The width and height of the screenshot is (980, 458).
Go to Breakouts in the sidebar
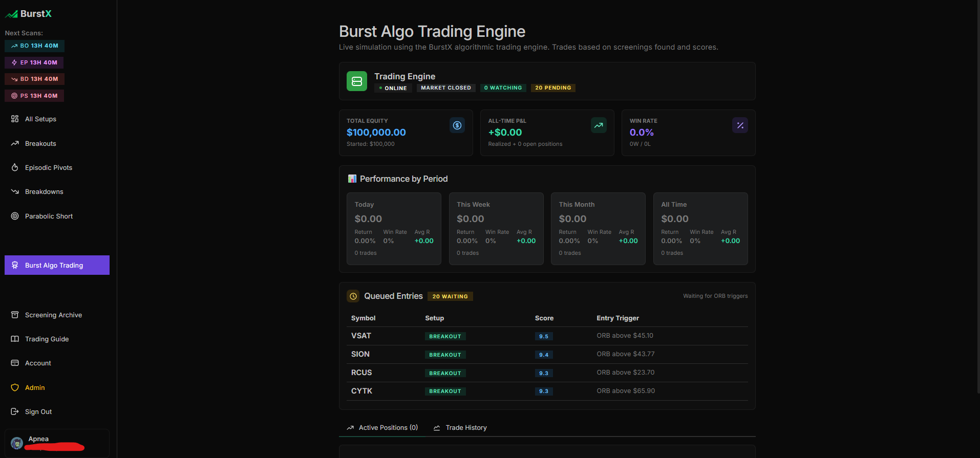tap(40, 144)
